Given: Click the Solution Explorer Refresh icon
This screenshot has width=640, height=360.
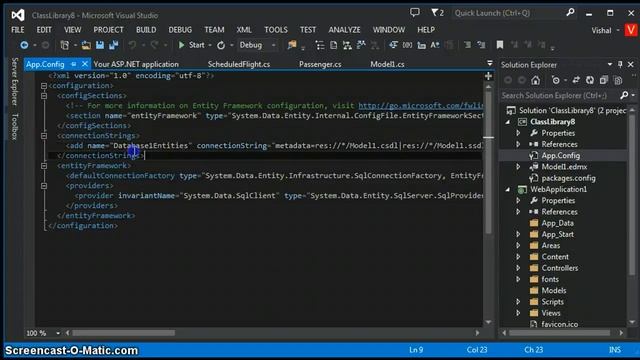Looking at the screenshot, I should [590, 80].
